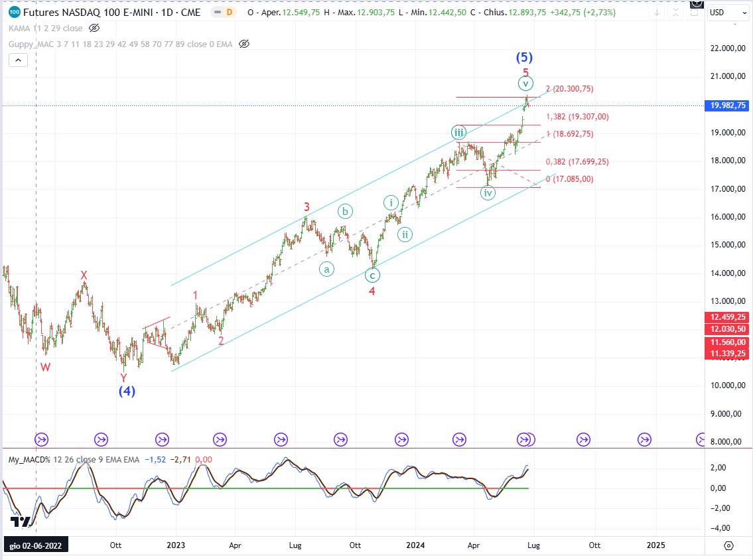The image size is (753, 560).
Task: Click the 2025 label on the time axis
Action: [656, 545]
